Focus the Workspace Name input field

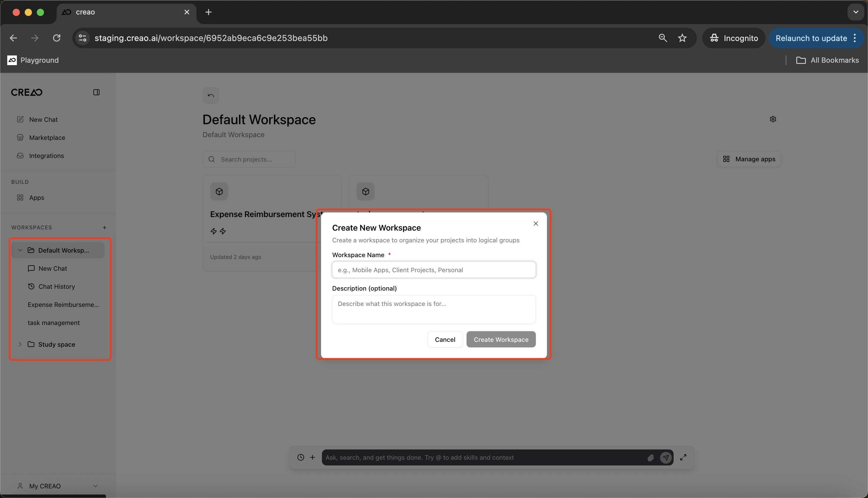[433, 270]
